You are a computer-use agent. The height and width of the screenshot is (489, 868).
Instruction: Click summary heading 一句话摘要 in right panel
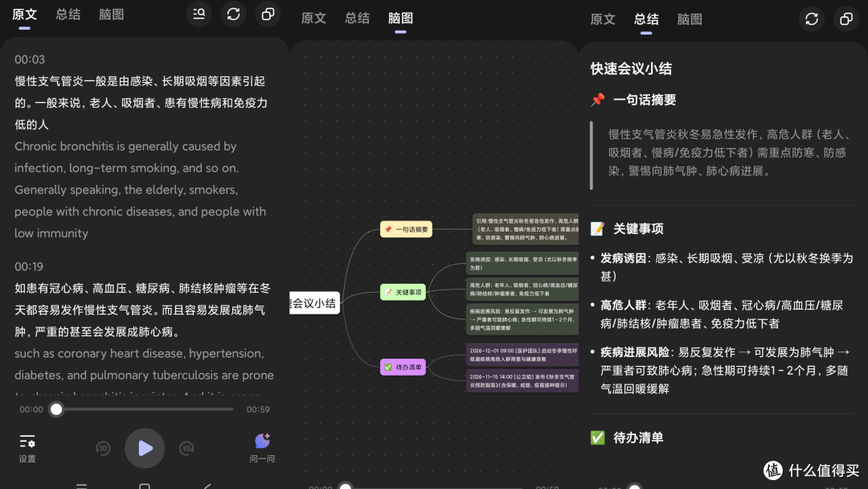tap(645, 100)
